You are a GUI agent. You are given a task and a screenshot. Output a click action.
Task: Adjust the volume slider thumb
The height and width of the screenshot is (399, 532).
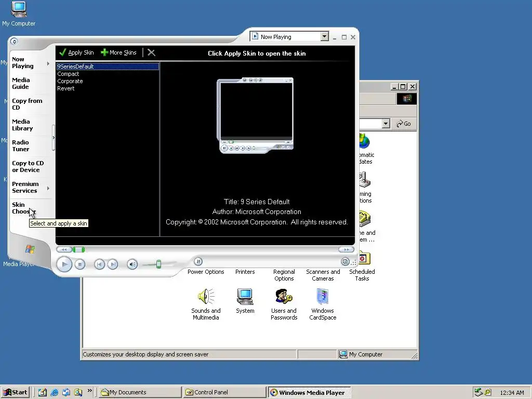tap(158, 264)
